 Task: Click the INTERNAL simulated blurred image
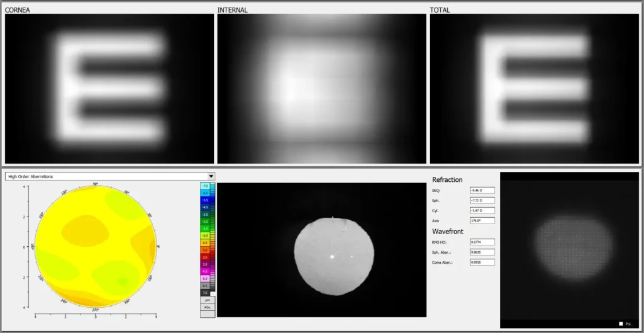click(x=321, y=89)
